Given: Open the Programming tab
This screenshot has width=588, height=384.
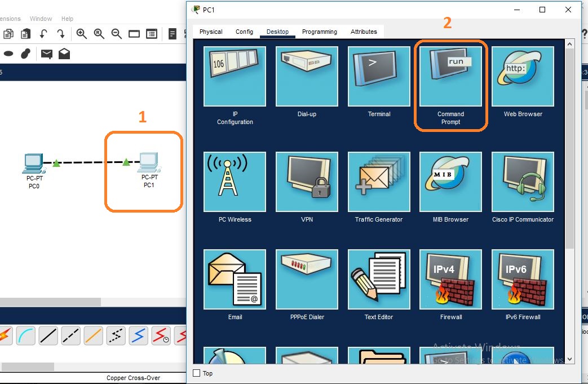Looking at the screenshot, I should point(320,32).
